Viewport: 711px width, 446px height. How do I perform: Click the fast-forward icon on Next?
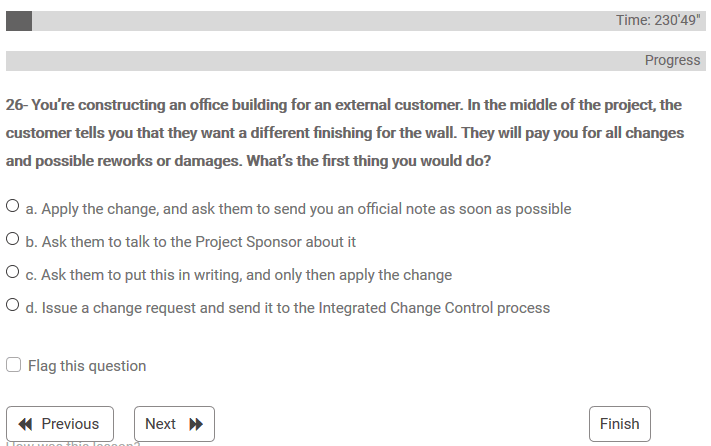click(196, 424)
